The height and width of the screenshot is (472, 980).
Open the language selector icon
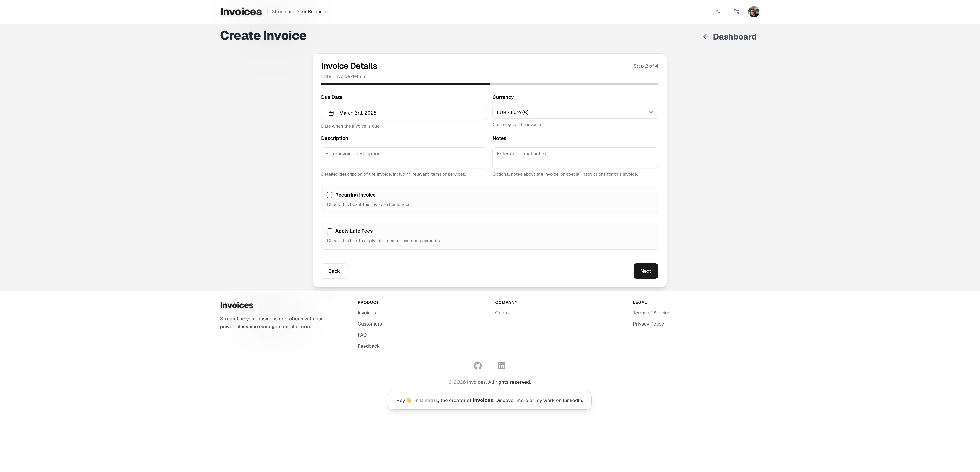point(717,12)
